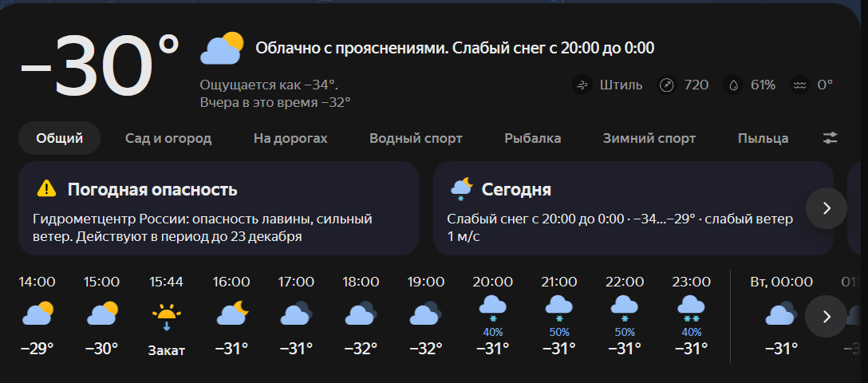Open the Сегодня forecast card
This screenshot has height=383, width=868.
pos(622,207)
